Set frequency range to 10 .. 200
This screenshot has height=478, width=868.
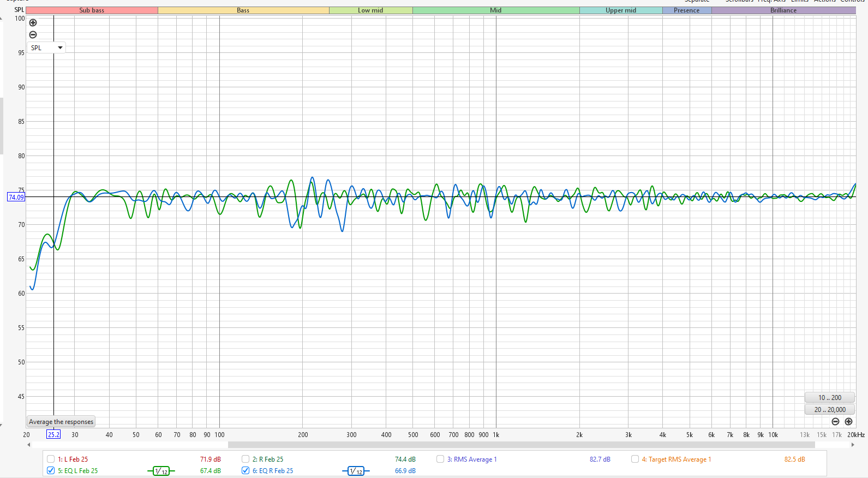[x=829, y=398]
